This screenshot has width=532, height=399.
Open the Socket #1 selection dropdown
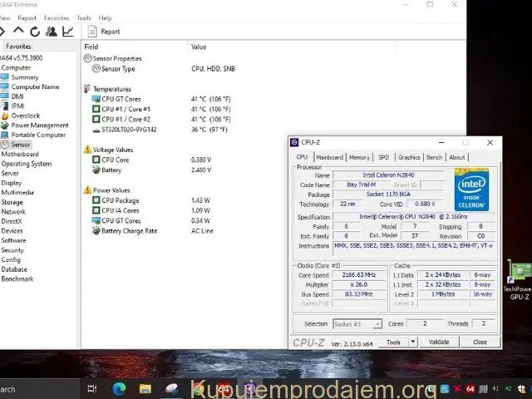point(357,324)
